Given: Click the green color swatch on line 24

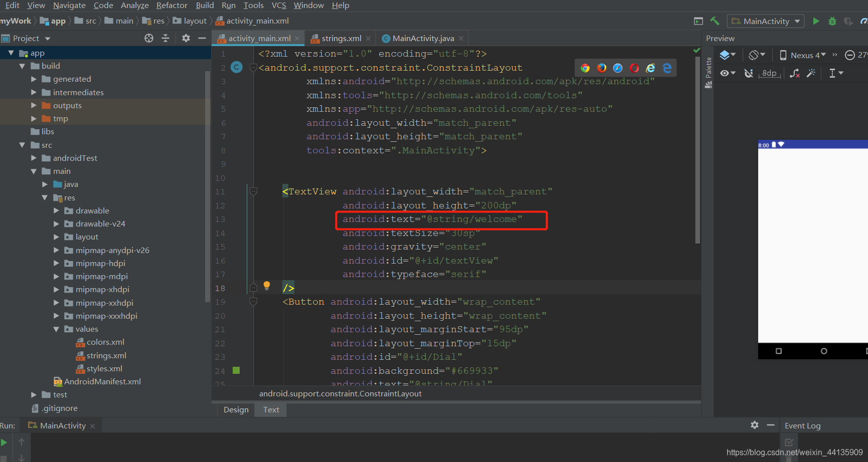Looking at the screenshot, I should [x=236, y=370].
